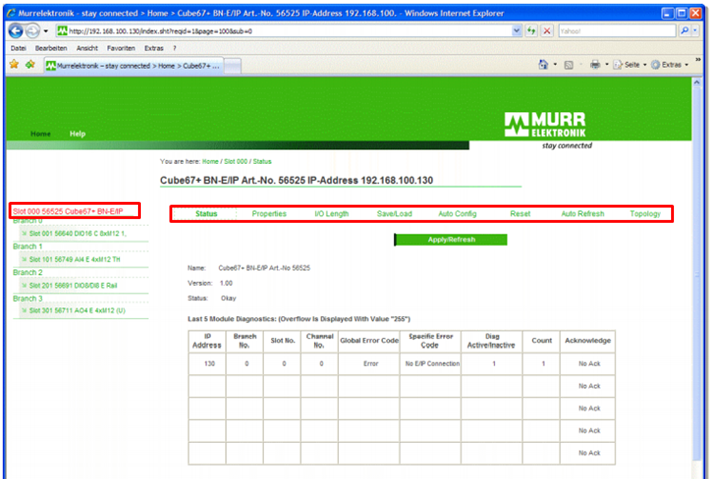The height and width of the screenshot is (479, 712).
Task: Open the Seite command bar menu
Action: coord(630,65)
